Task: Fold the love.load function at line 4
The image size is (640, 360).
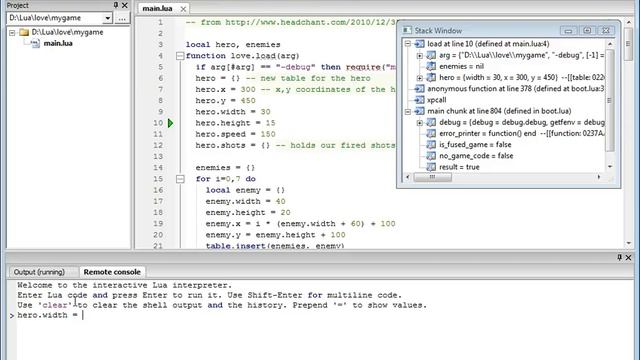Action: point(180,56)
